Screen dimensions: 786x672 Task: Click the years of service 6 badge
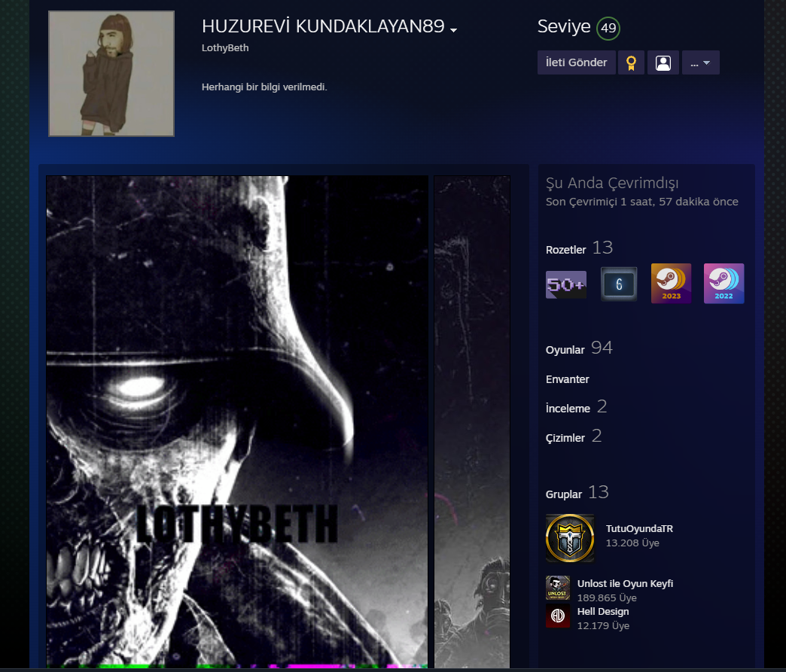(x=619, y=284)
